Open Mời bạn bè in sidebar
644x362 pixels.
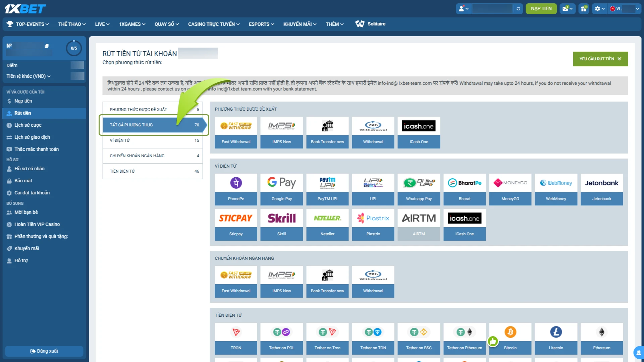(44, 212)
